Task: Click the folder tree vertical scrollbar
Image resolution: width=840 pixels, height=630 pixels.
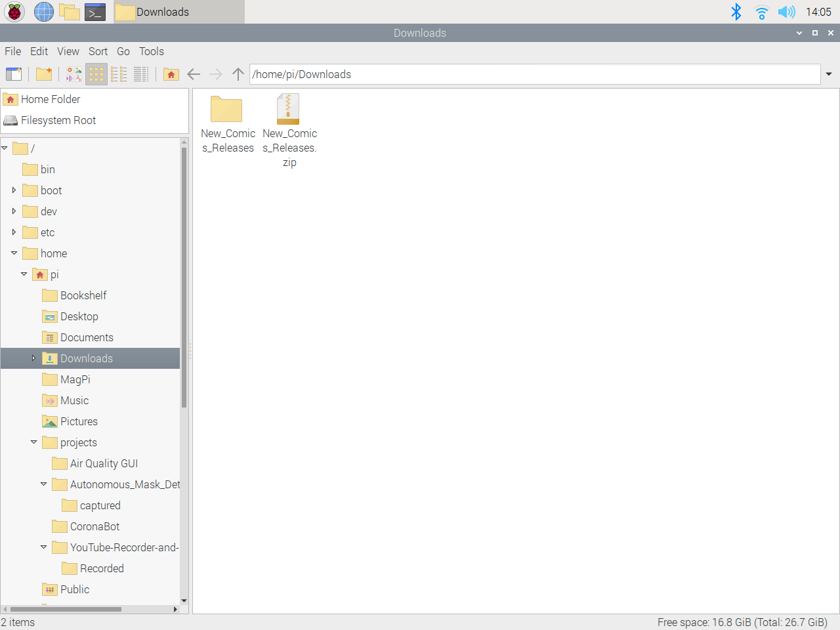Action: click(x=184, y=278)
